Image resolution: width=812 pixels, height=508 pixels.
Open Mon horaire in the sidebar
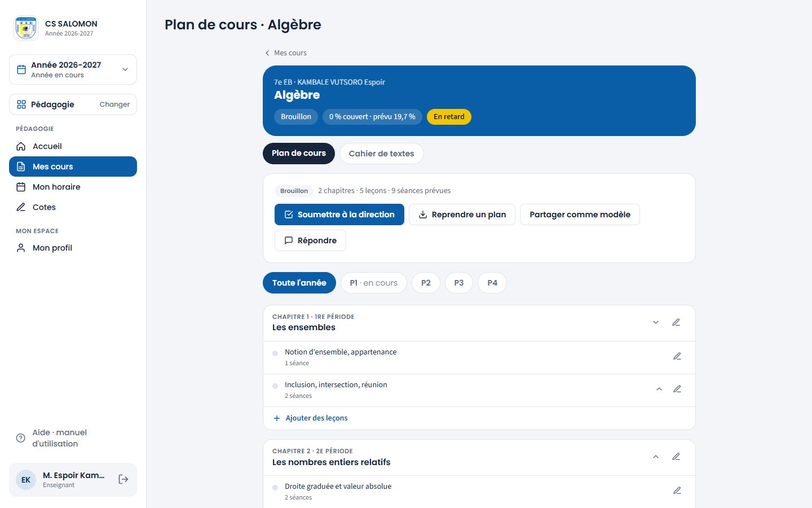click(x=73, y=187)
